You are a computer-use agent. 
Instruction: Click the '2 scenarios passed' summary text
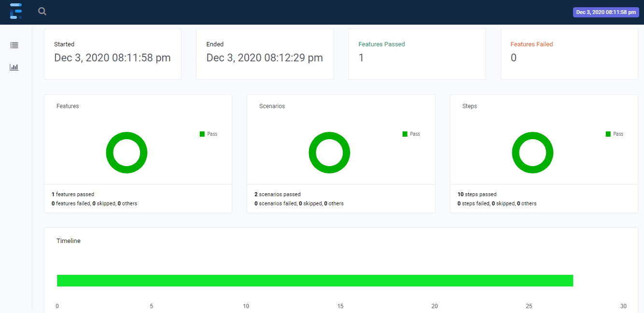(x=278, y=194)
